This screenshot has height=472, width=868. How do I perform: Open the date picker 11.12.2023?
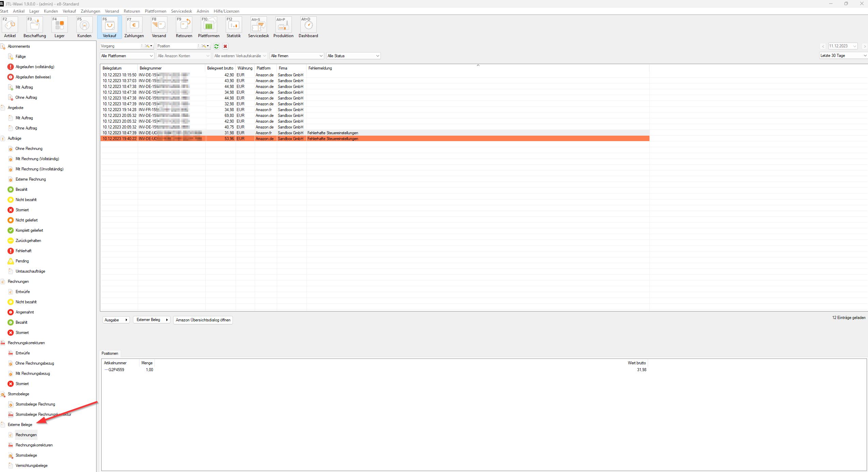click(x=843, y=46)
